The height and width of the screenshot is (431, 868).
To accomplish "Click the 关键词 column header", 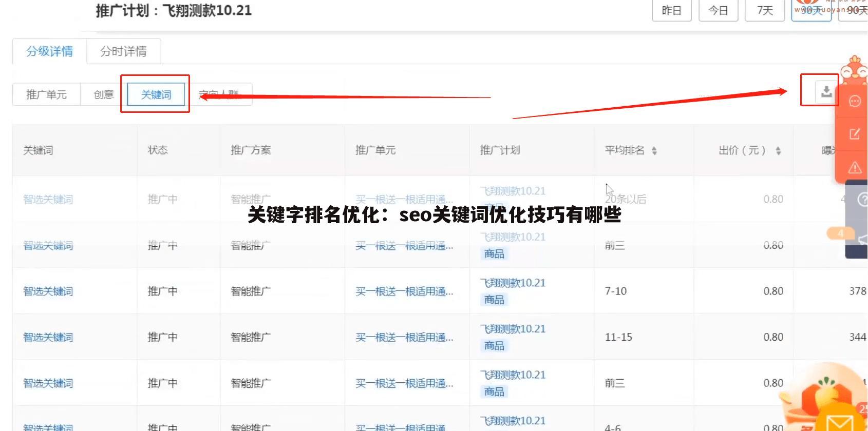I will coord(39,150).
